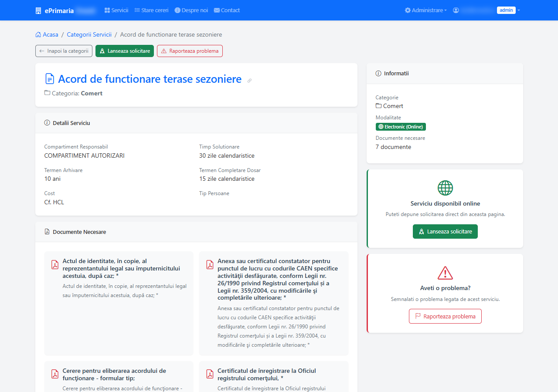Screen dimensions: 558x392
Task: Click Lanseaza solicitare in online service card
Action: [445, 232]
